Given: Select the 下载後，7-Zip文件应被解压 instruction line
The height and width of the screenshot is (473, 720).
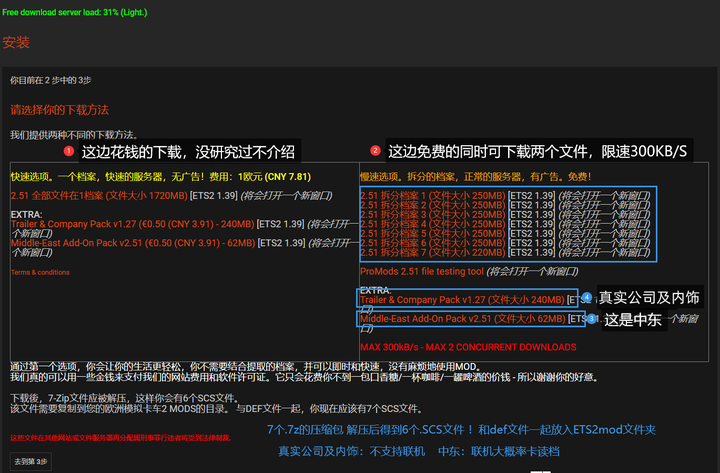Looking at the screenshot, I should 124,398.
